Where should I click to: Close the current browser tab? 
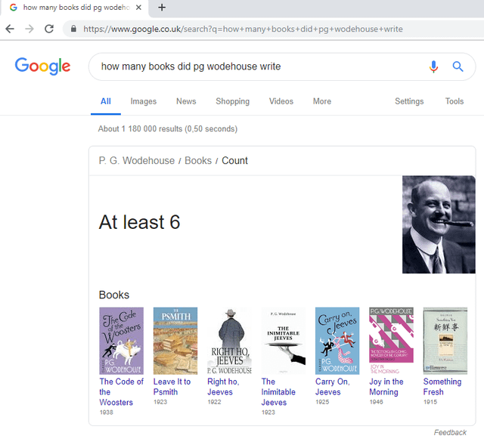point(138,8)
